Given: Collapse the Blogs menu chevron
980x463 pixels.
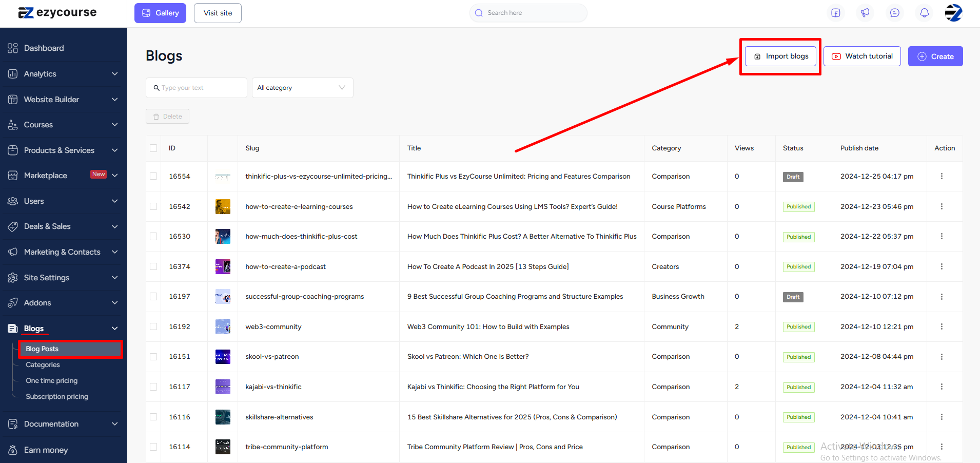Looking at the screenshot, I should 115,329.
